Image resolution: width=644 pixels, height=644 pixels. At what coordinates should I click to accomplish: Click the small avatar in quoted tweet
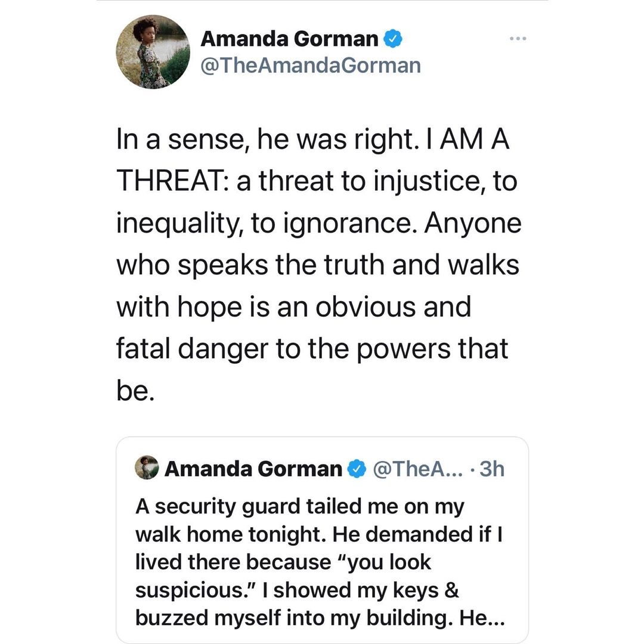pyautogui.click(x=147, y=467)
